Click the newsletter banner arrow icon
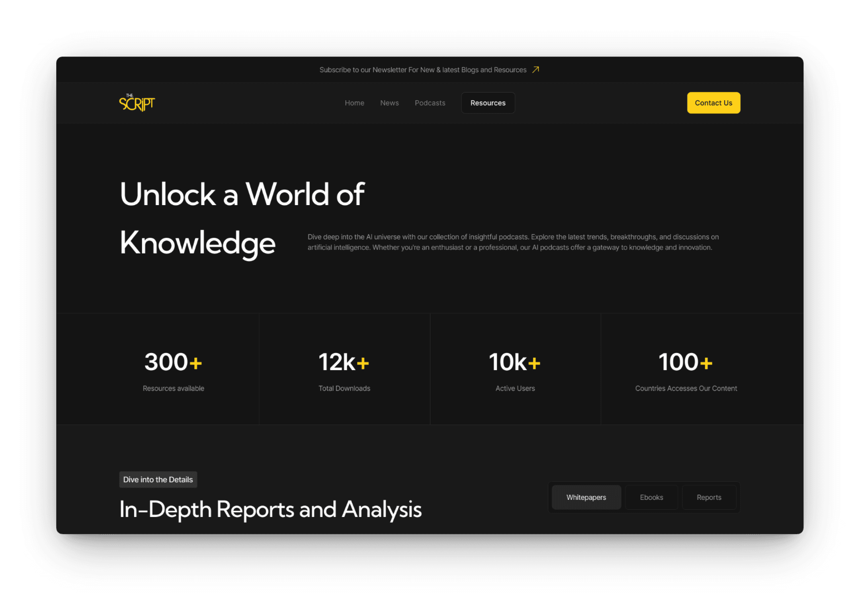The image size is (868, 610). [535, 70]
